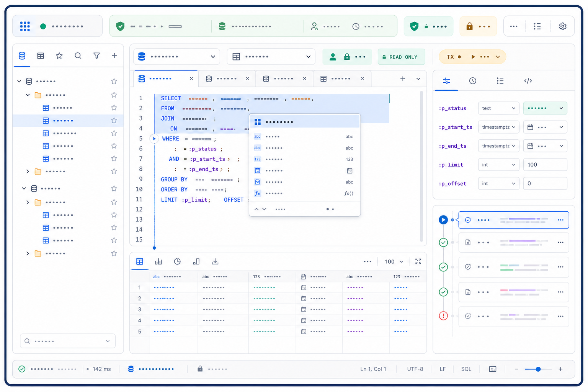Click UTF-8 encoding in status bar

coord(415,369)
